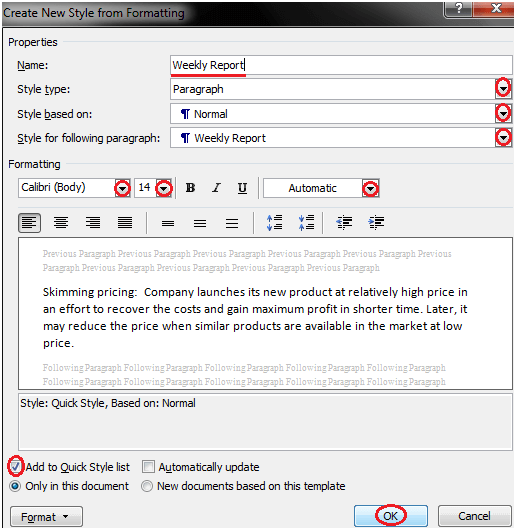Select Align Left paragraph icon

click(29, 223)
